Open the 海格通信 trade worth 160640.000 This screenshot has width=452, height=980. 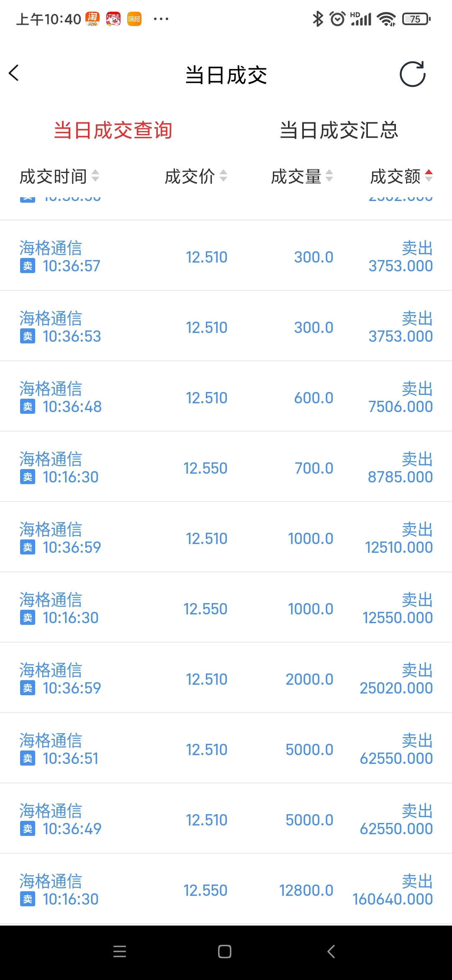pos(226,890)
